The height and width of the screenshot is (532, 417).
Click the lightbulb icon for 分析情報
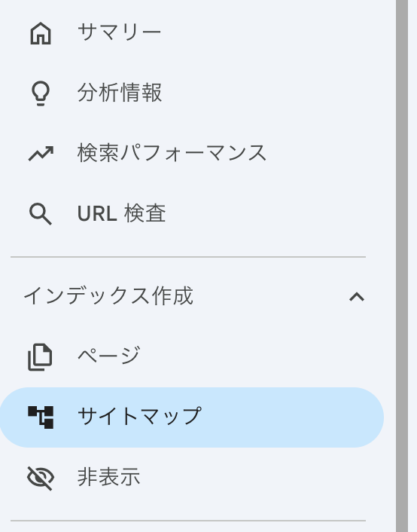41,93
